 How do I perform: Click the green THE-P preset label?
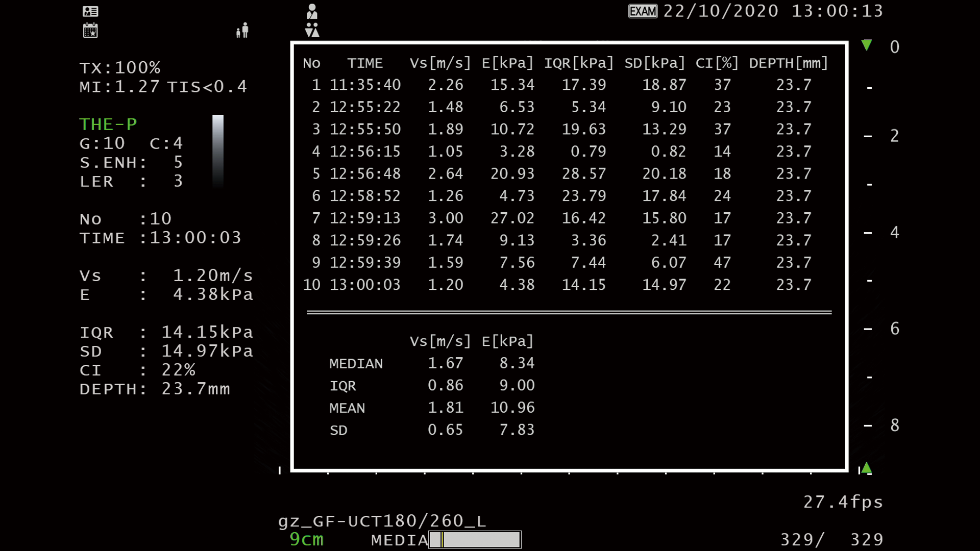[x=108, y=124]
